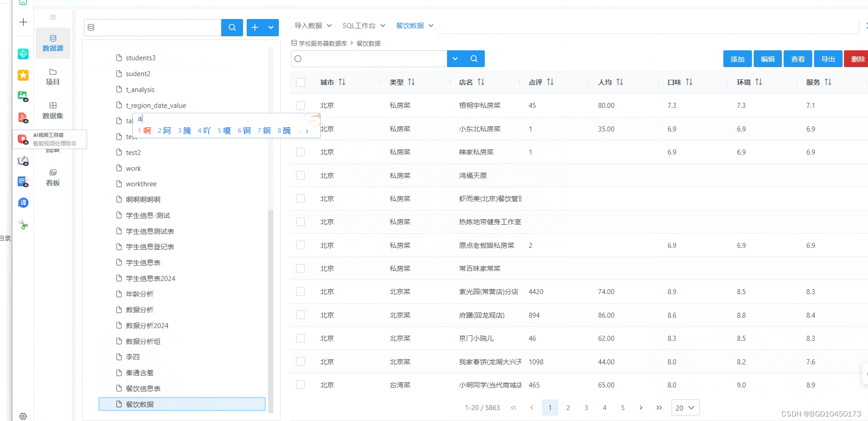Open the 项目 panel in the sidebar
Viewport: 868px width, 421px height.
[53, 77]
